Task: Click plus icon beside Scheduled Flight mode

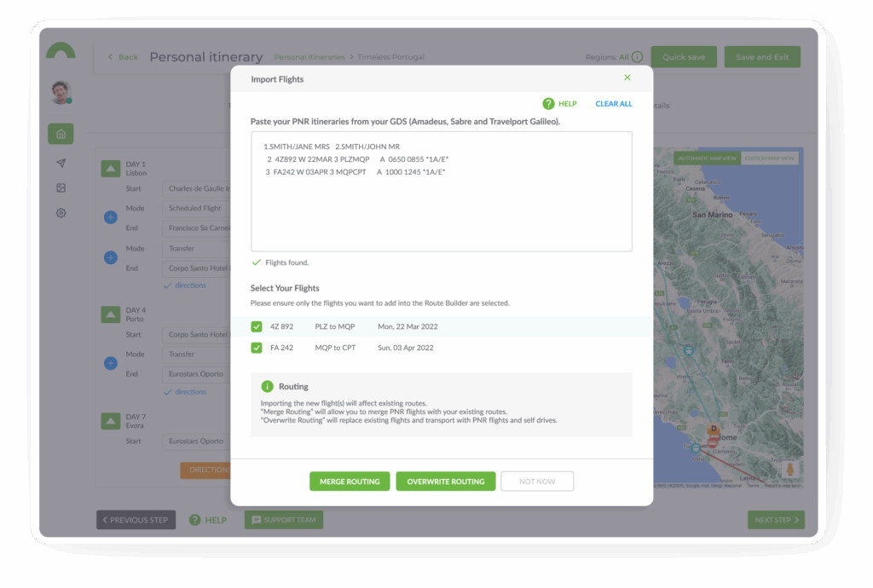Action: (110, 217)
